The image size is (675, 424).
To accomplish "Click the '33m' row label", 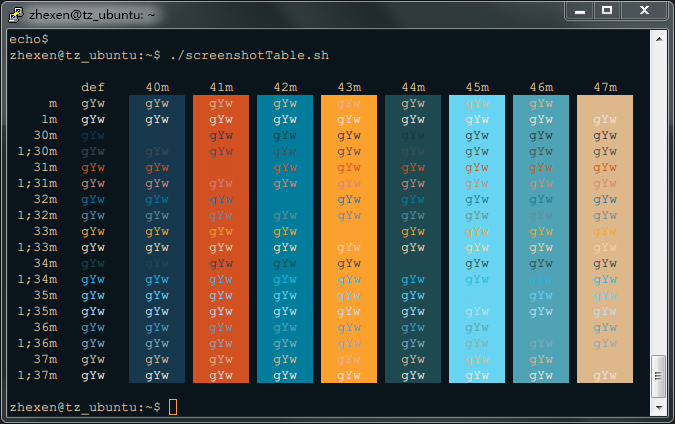I will (x=45, y=231).
